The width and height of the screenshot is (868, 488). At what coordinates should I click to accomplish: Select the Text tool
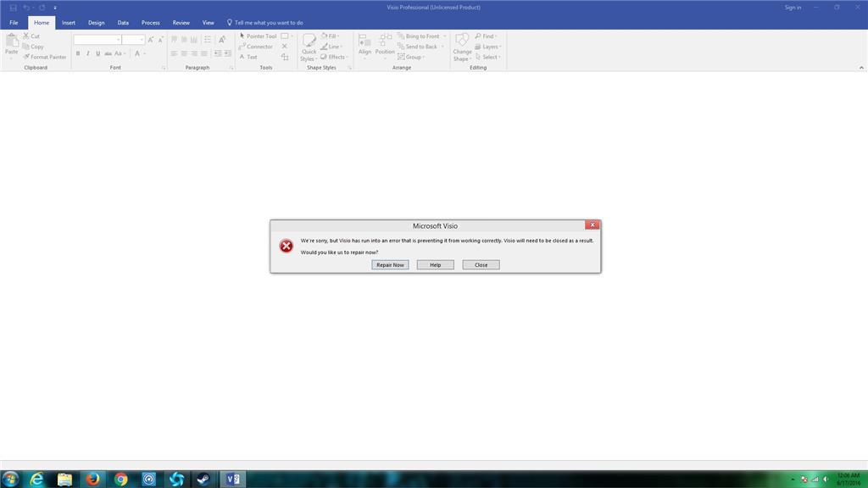(248, 57)
